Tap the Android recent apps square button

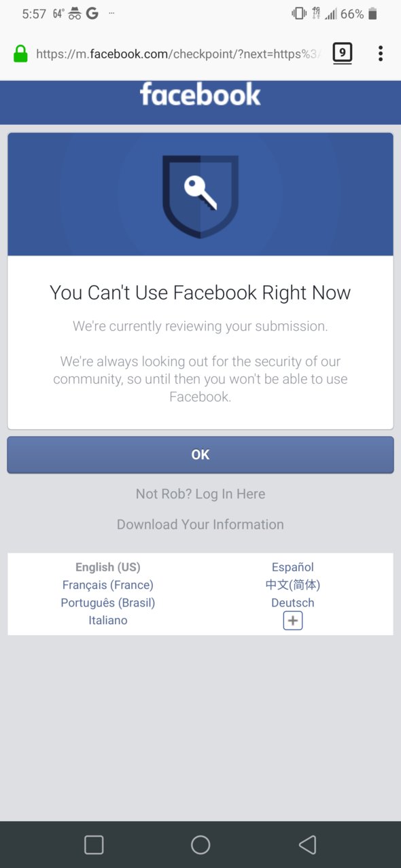[94, 844]
